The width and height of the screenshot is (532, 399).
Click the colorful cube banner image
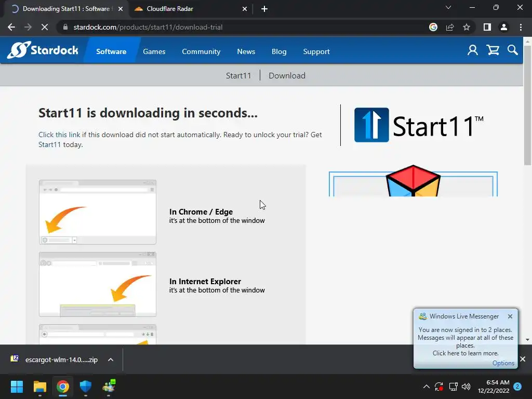[x=413, y=181]
